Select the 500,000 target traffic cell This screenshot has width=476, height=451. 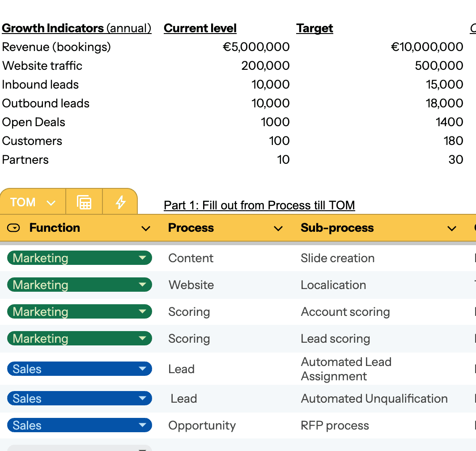[439, 66]
